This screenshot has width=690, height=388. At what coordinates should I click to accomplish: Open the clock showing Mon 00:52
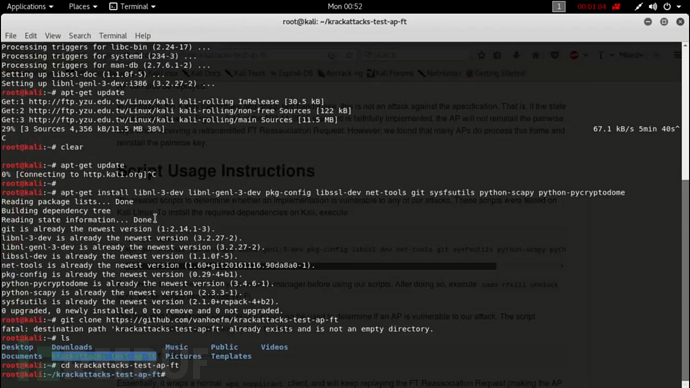click(x=345, y=7)
